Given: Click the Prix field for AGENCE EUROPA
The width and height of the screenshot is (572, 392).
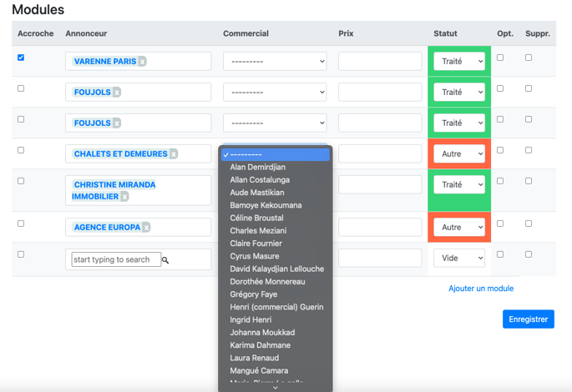Looking at the screenshot, I should click(x=380, y=228).
